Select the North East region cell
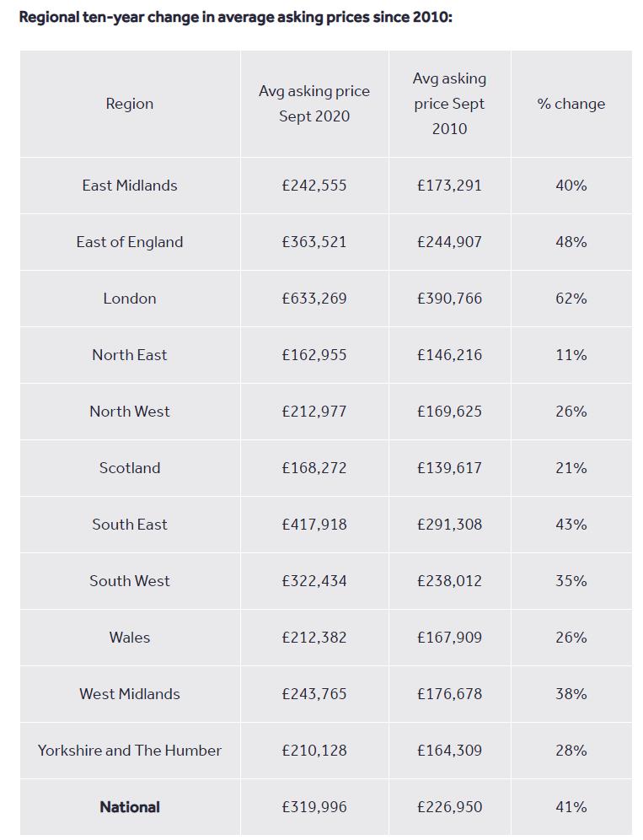This screenshot has height=840, width=643. 130,355
